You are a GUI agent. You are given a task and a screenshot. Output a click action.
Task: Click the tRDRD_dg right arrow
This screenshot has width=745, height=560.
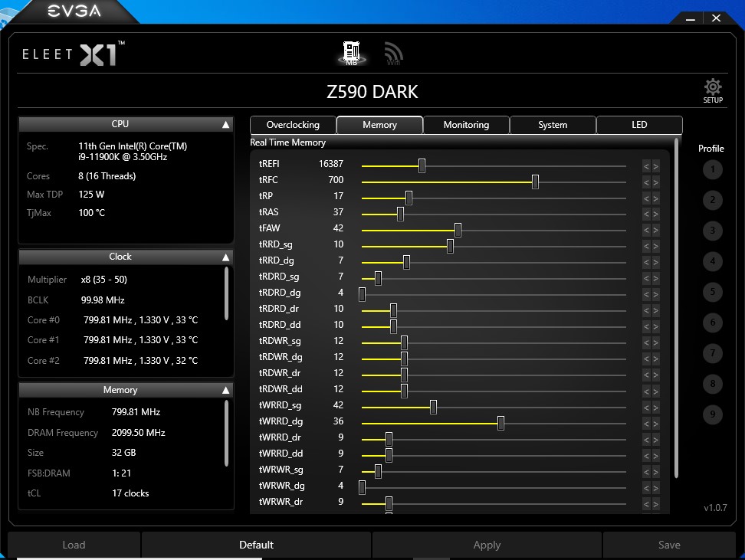655,295
